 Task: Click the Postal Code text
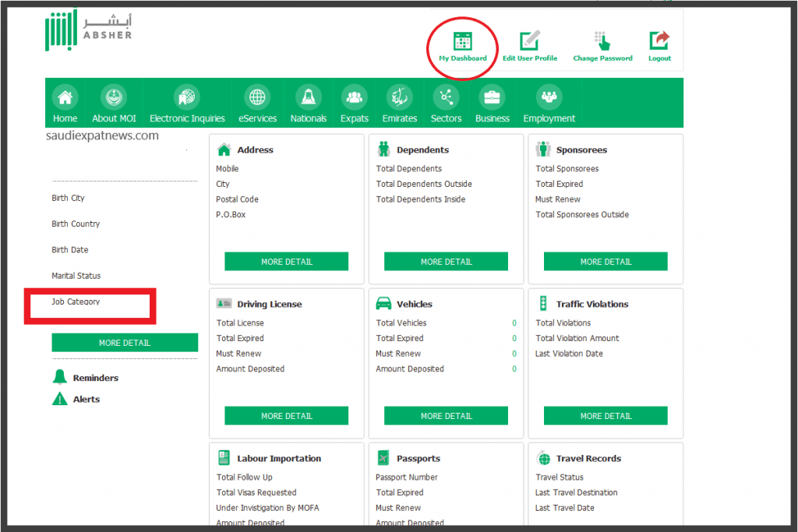point(237,199)
